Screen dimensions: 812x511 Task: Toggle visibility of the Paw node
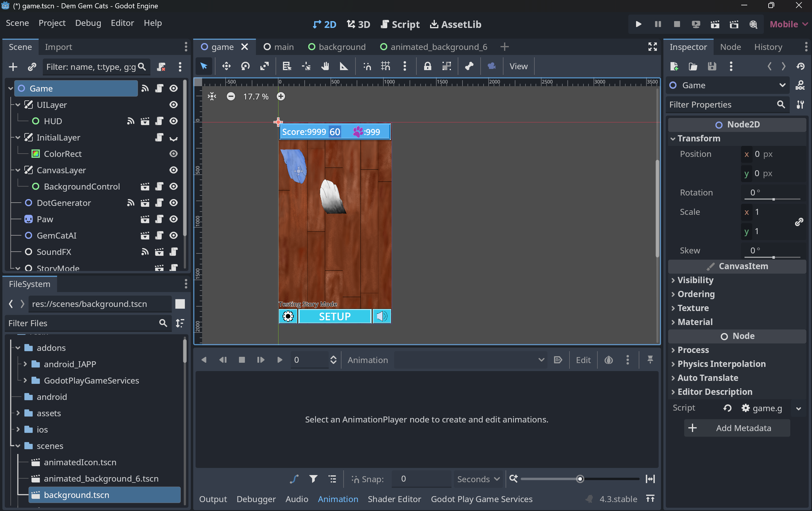173,219
